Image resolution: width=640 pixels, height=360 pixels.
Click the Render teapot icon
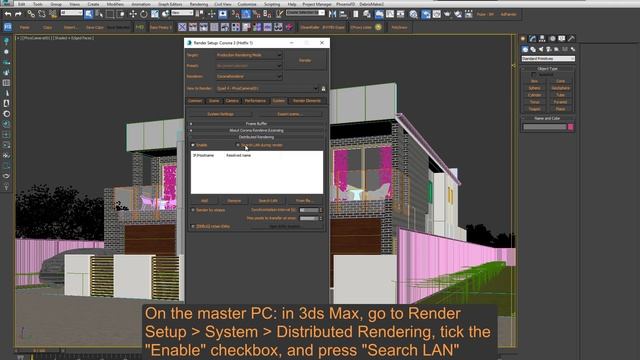(x=447, y=14)
